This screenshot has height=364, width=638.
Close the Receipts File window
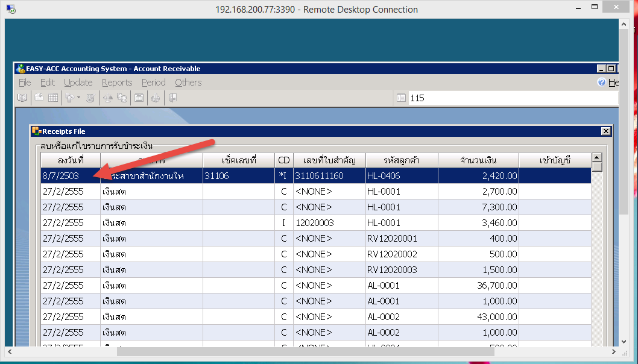click(605, 131)
